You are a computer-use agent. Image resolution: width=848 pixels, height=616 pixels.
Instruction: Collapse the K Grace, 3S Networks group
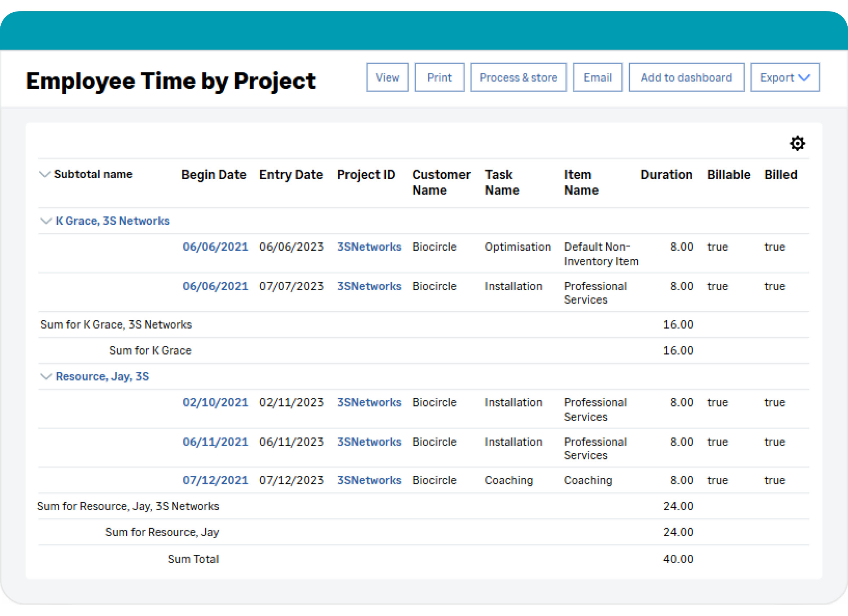pos(45,221)
